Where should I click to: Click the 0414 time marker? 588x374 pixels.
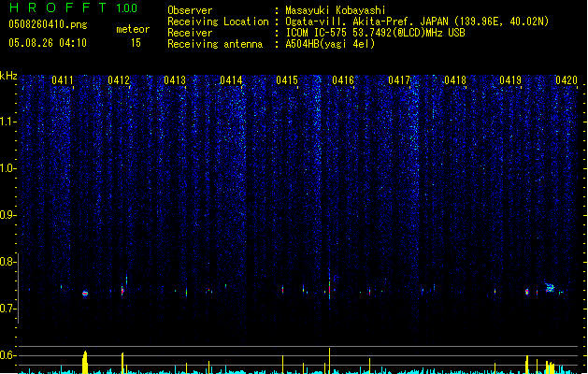pyautogui.click(x=231, y=80)
